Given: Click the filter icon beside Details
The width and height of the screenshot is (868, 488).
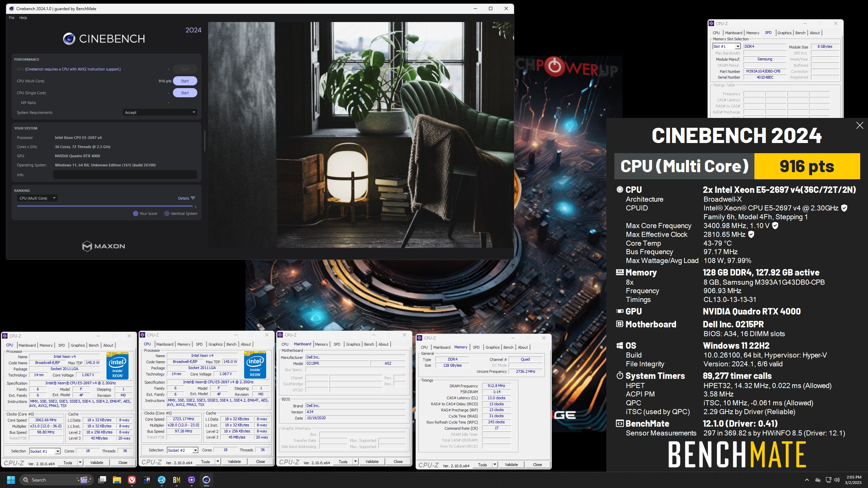Looking at the screenshot, I should 193,198.
